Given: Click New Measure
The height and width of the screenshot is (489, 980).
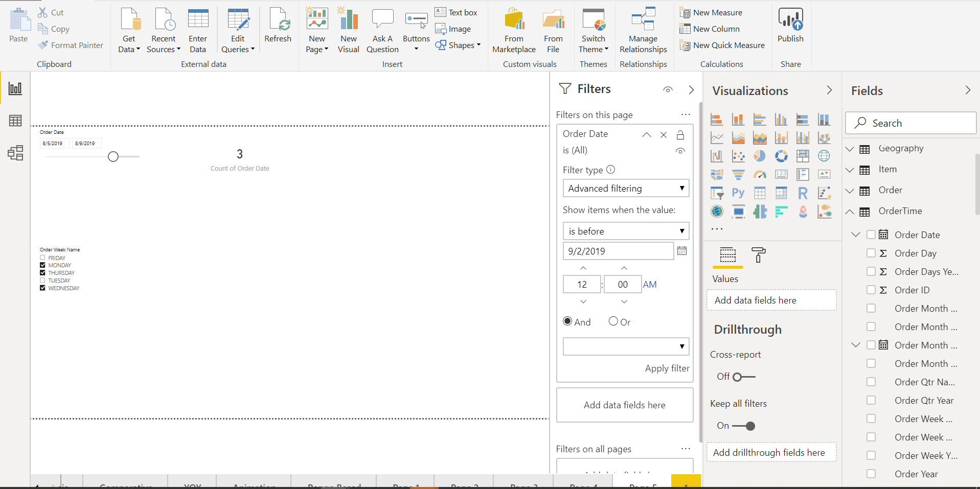Looking at the screenshot, I should pos(711,13).
